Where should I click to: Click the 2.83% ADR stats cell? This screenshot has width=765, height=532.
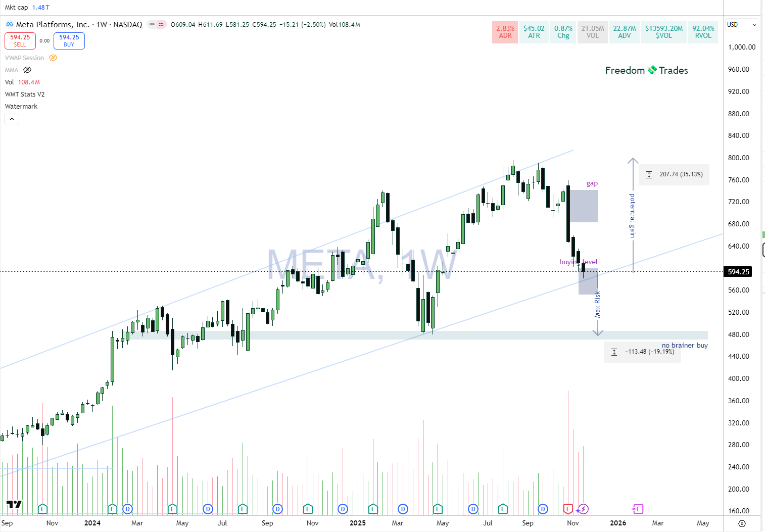point(505,32)
